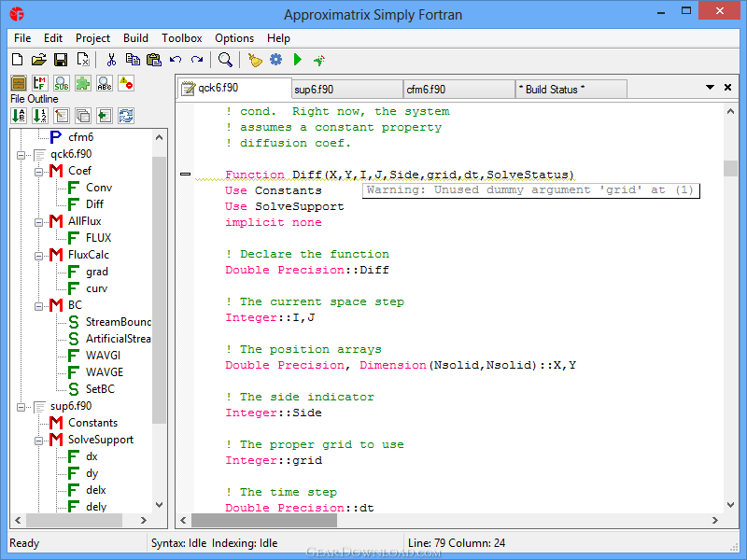Viewport: 747px width, 560px height.
Task: Sort outline alphabetically icon
Action: (x=19, y=116)
